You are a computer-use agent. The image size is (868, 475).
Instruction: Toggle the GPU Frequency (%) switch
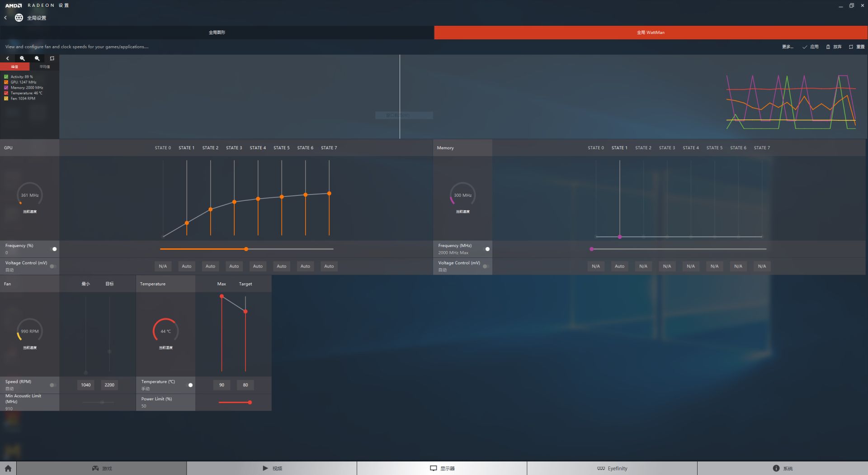click(54, 249)
